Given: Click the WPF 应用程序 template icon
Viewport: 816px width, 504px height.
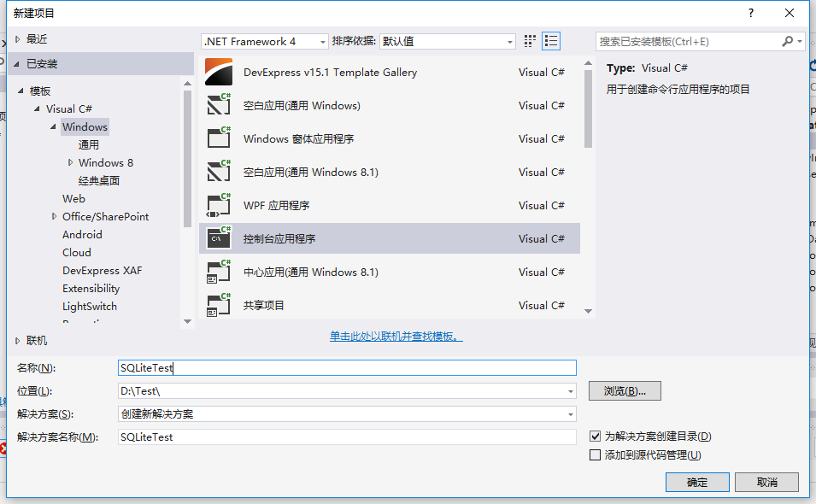Looking at the screenshot, I should [x=219, y=205].
